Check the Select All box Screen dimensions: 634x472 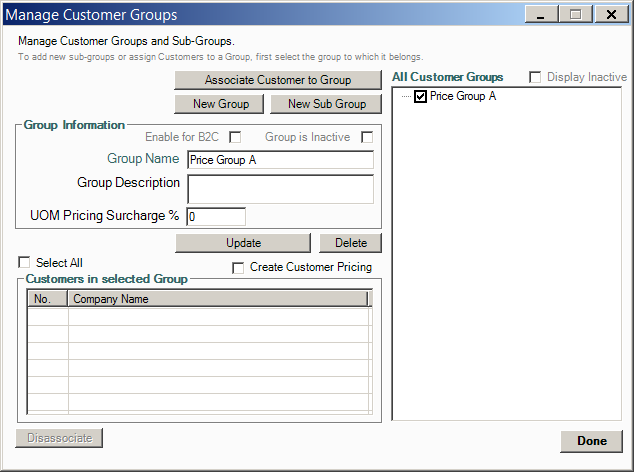(x=25, y=263)
